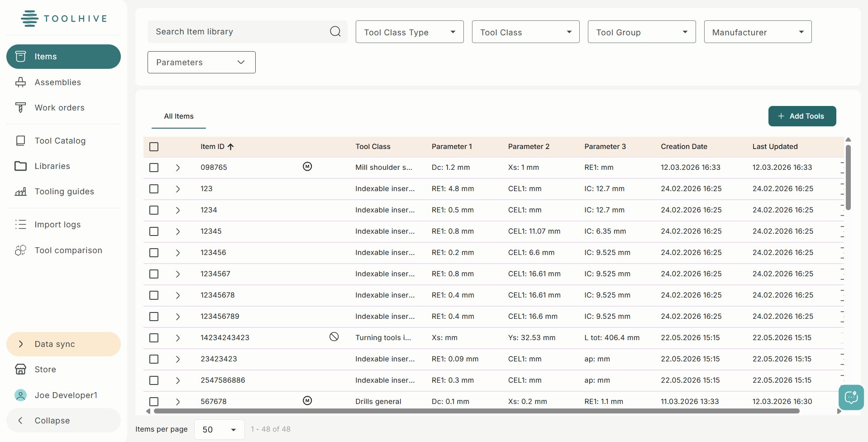This screenshot has width=868, height=442.
Task: Check the box for item 12345678
Action: [x=154, y=295]
